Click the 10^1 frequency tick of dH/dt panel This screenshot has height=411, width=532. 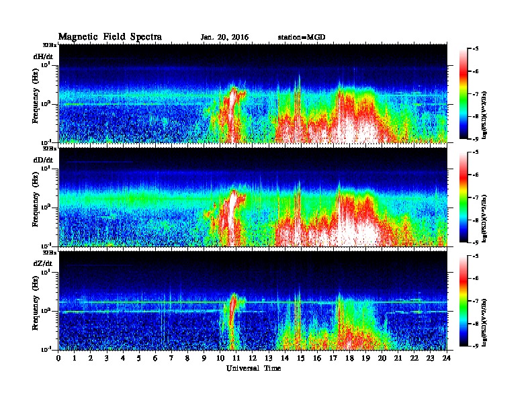[x=46, y=64]
